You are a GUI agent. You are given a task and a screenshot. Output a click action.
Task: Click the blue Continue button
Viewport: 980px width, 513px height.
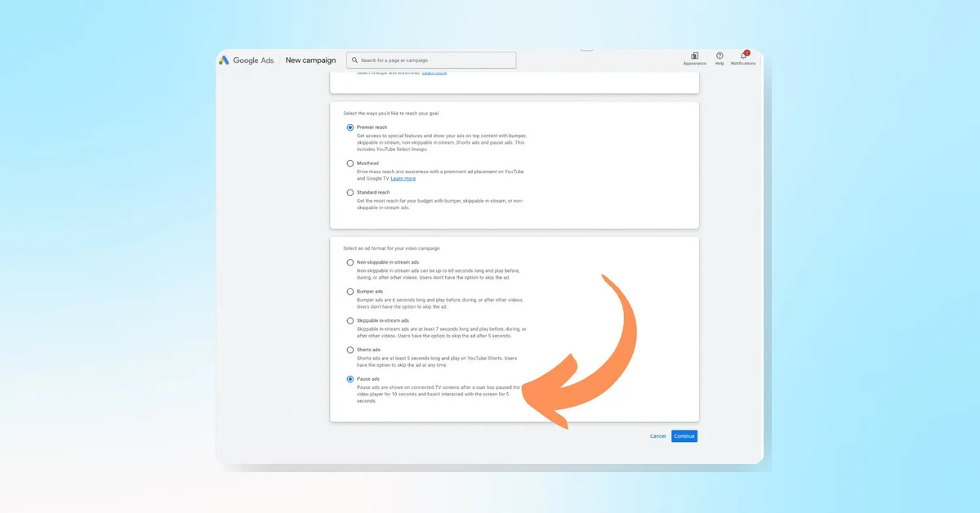684,436
